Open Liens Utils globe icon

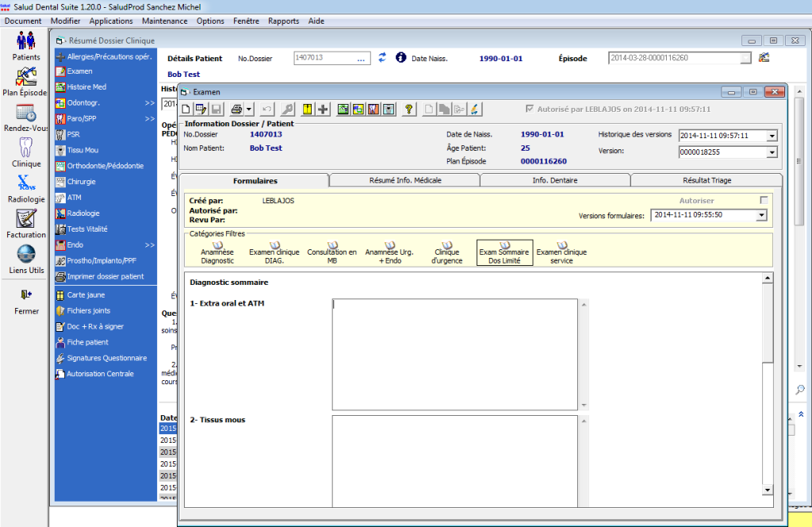pos(26,259)
